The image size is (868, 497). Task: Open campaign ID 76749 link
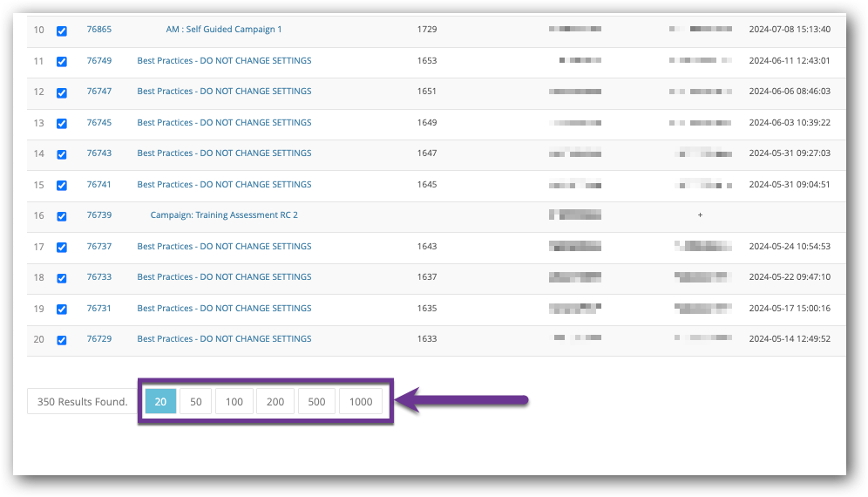(x=99, y=60)
